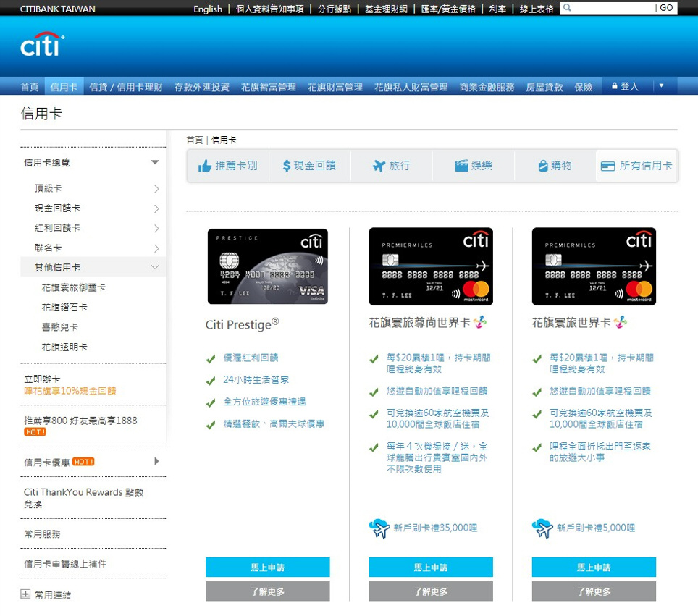
Task: Open 存款外匯投資 navigation item
Action: [202, 87]
